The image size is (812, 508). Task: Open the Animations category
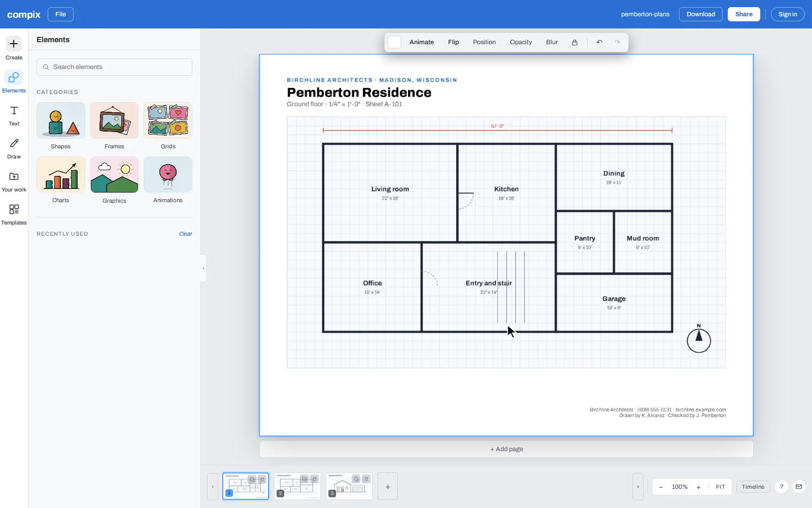[x=168, y=180]
